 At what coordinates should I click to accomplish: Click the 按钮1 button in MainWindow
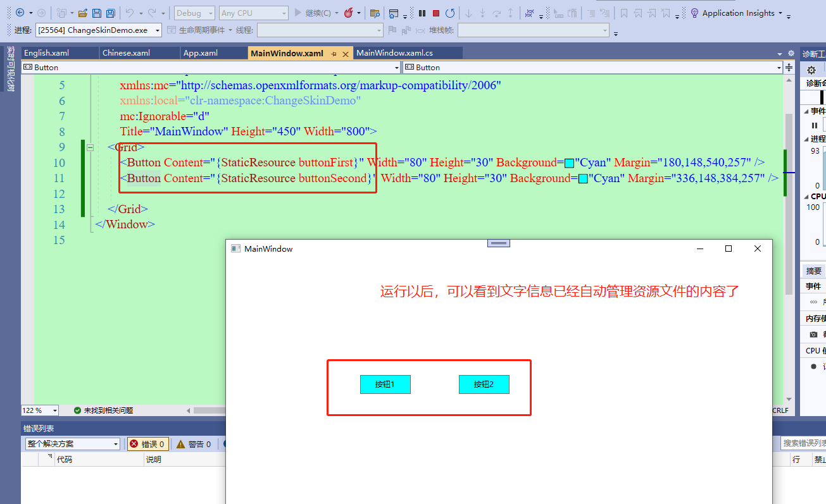coord(385,384)
